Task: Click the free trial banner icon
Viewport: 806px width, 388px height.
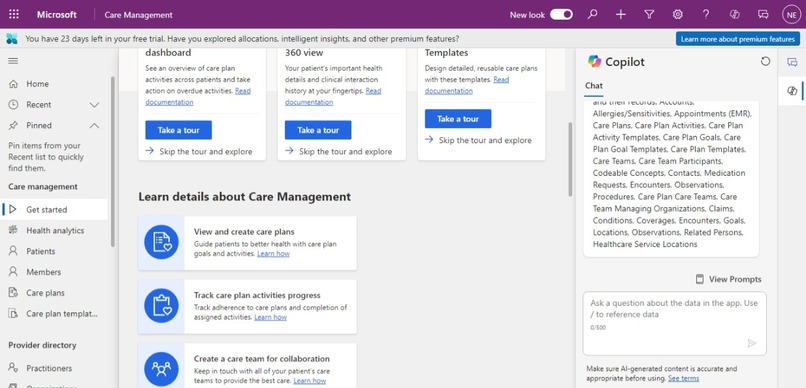Action: pyautogui.click(x=12, y=39)
